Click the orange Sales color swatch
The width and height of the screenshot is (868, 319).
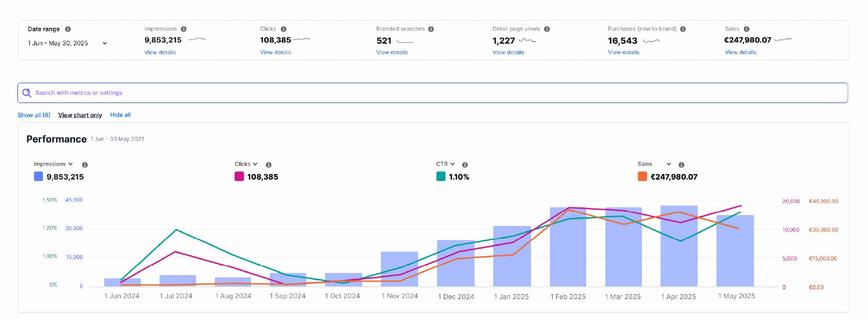pyautogui.click(x=642, y=176)
